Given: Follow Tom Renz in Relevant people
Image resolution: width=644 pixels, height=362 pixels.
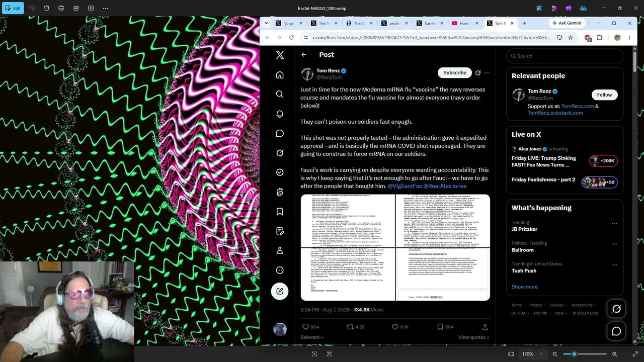Looking at the screenshot, I should pyautogui.click(x=604, y=95).
